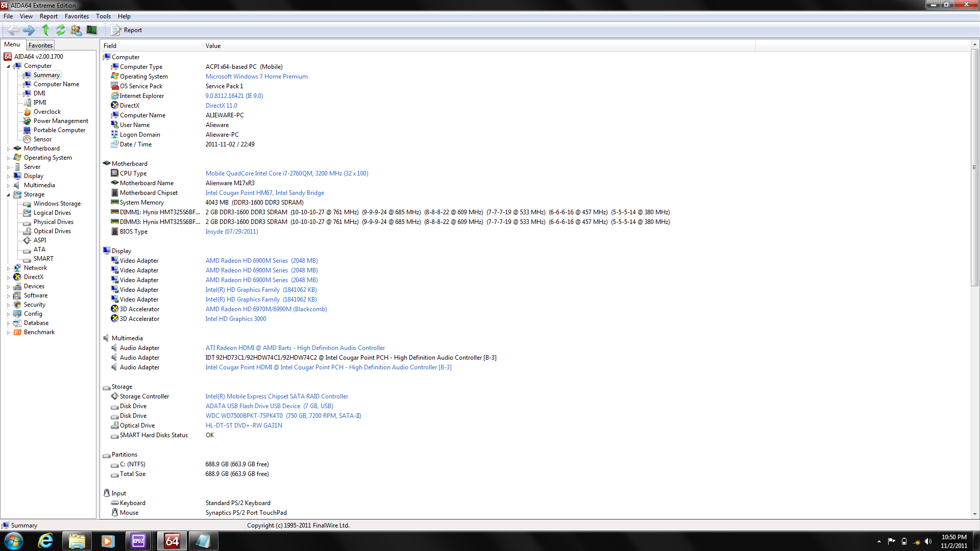Expand the Software tree node
The width and height of the screenshot is (980, 551).
point(8,296)
